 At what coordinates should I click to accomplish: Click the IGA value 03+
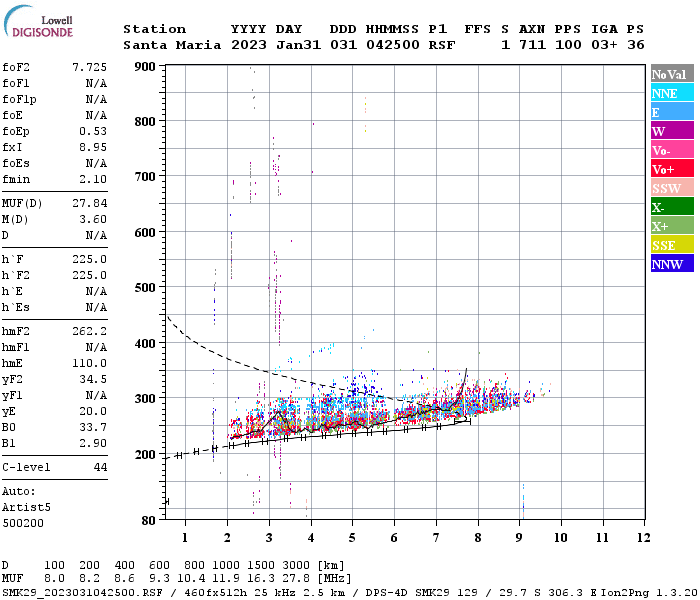coord(604,45)
